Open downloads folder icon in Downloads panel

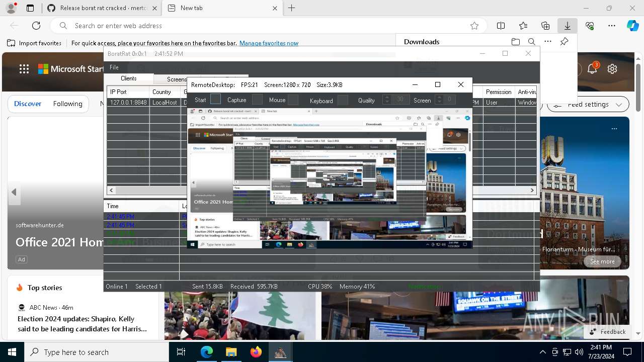(516, 42)
